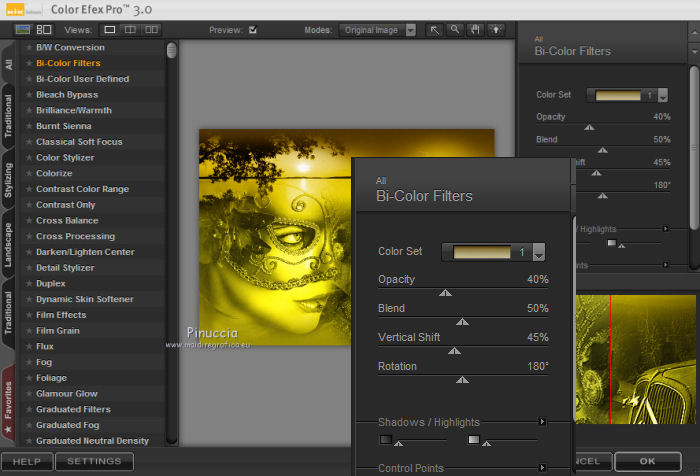This screenshot has width=700, height=476.
Task: Click the Nik logo in title bar
Action: 15,10
